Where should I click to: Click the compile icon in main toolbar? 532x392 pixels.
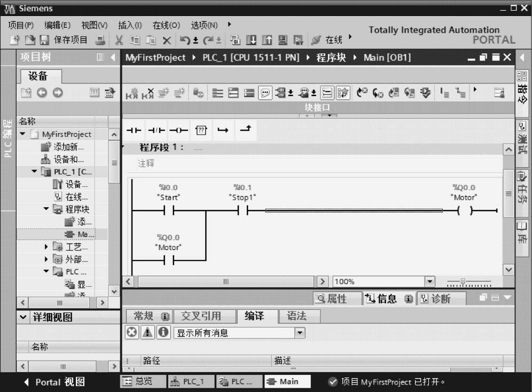235,41
